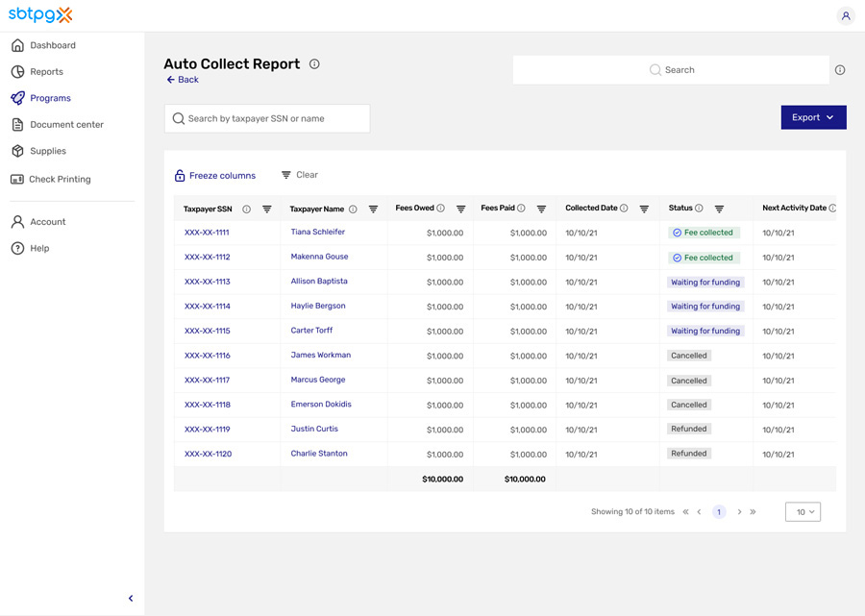The width and height of the screenshot is (865, 616).
Task: Expand the Export dropdown button
Action: [813, 117]
